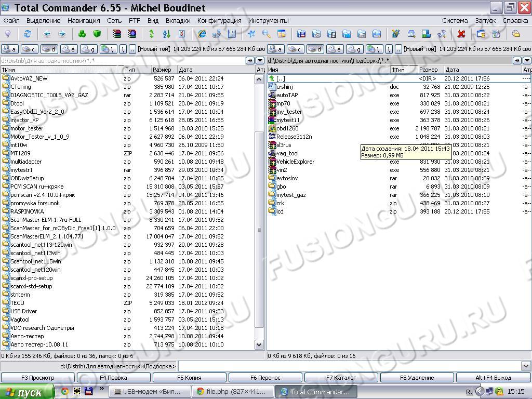Switch left panel to drive a
Image resolution: width=532 pixels, height=399 pixels.
[x=9, y=49]
